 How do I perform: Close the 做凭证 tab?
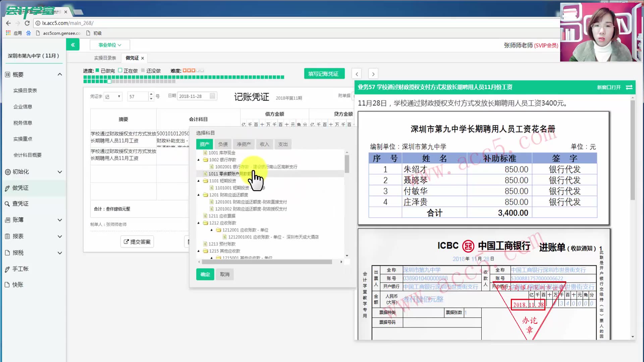(143, 58)
